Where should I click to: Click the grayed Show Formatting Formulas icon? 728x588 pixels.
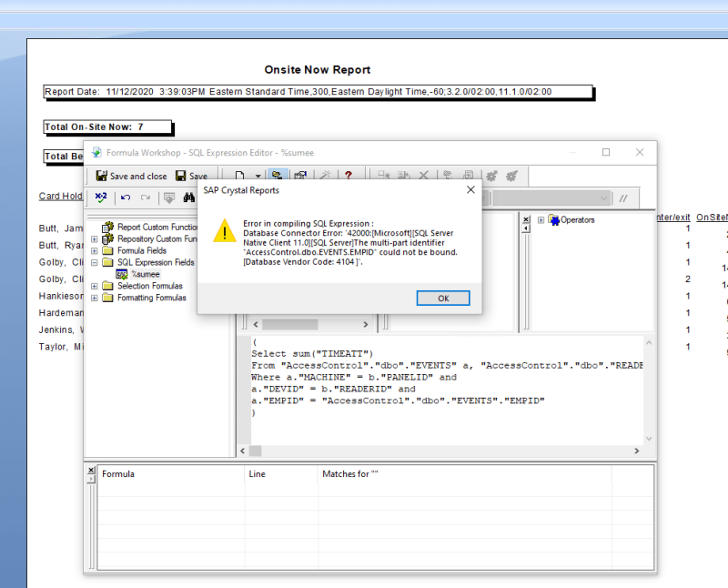click(x=469, y=176)
